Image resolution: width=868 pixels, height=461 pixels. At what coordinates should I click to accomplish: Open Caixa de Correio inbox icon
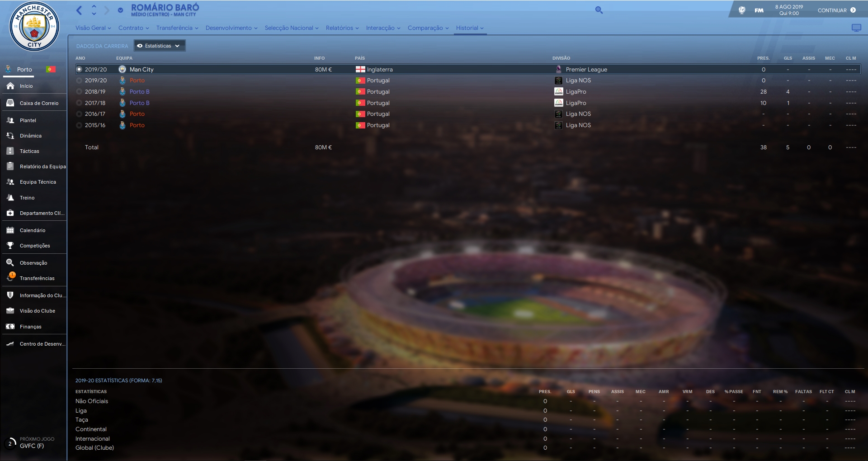[10, 103]
